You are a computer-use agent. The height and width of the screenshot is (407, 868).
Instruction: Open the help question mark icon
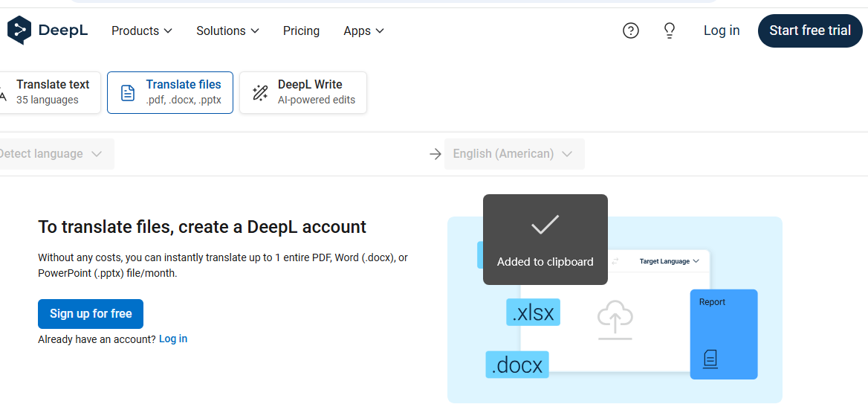(x=630, y=31)
